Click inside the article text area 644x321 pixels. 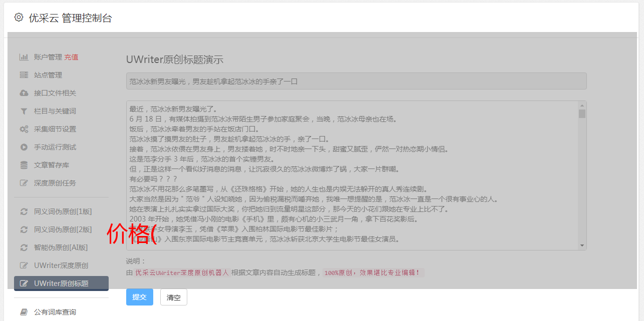click(356, 175)
